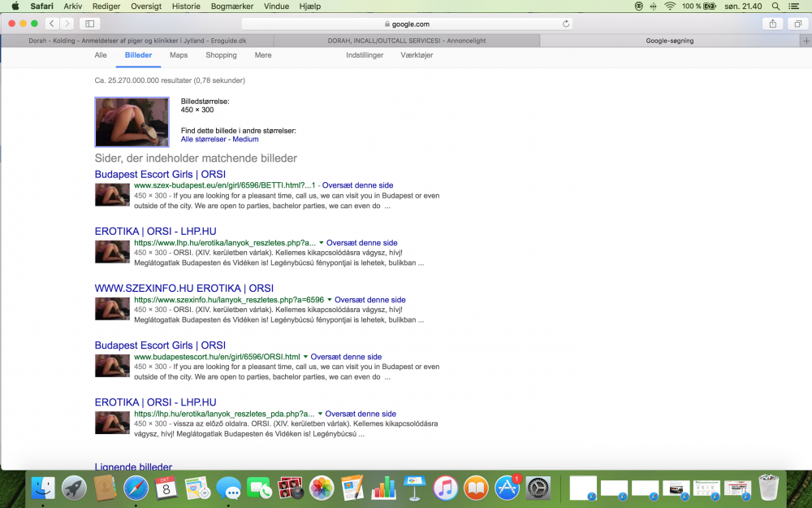Expand the dropdown arrow beside the lanyok_reszletes_pda URL

[320, 414]
